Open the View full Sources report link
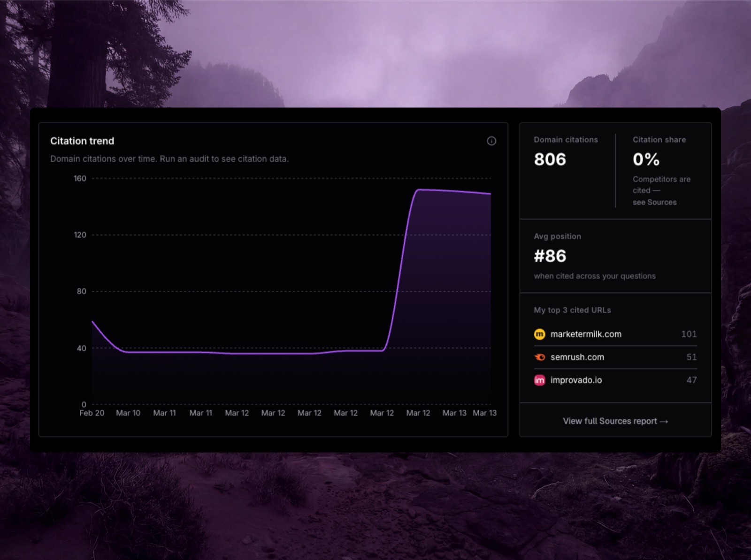Image resolution: width=751 pixels, height=560 pixels. pyautogui.click(x=615, y=421)
